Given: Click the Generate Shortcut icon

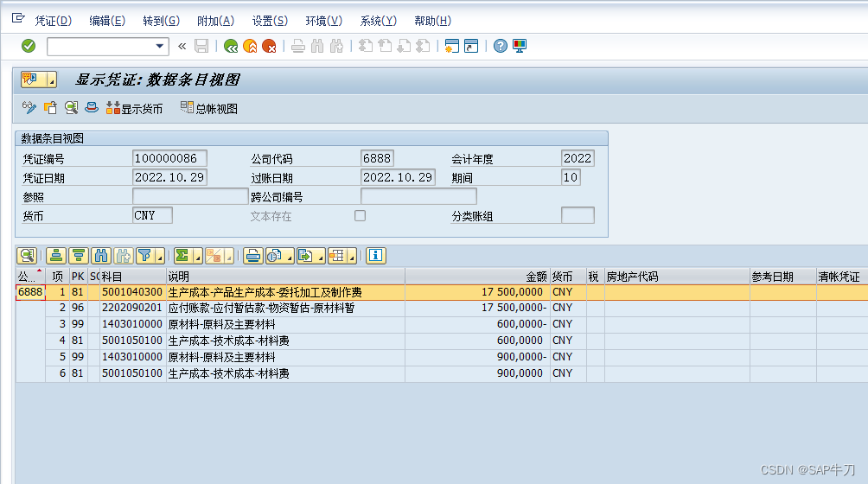Looking at the screenshot, I should coord(471,47).
